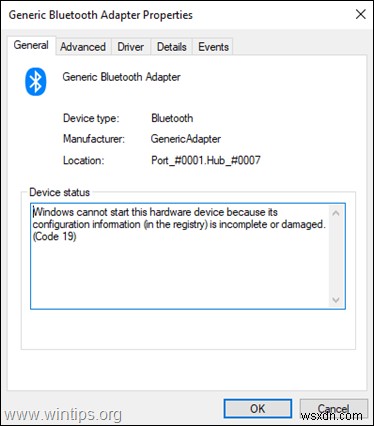Open the Driver tab
The image size is (374, 426).
point(131,47)
